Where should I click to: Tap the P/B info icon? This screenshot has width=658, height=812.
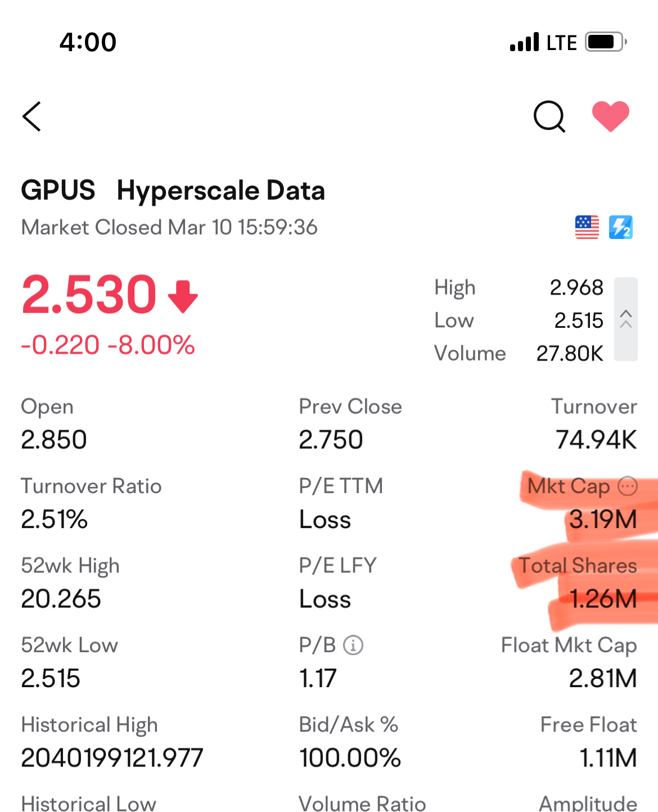[353, 645]
